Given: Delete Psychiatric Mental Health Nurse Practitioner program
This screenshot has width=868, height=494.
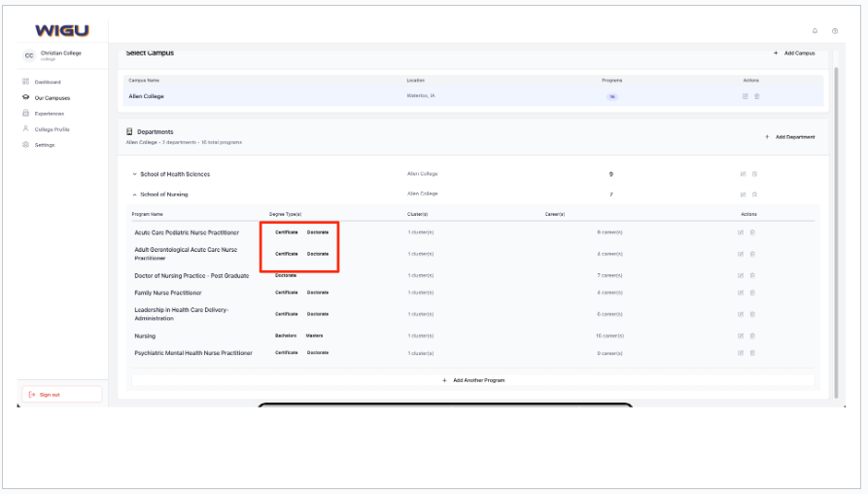Looking at the screenshot, I should 752,353.
